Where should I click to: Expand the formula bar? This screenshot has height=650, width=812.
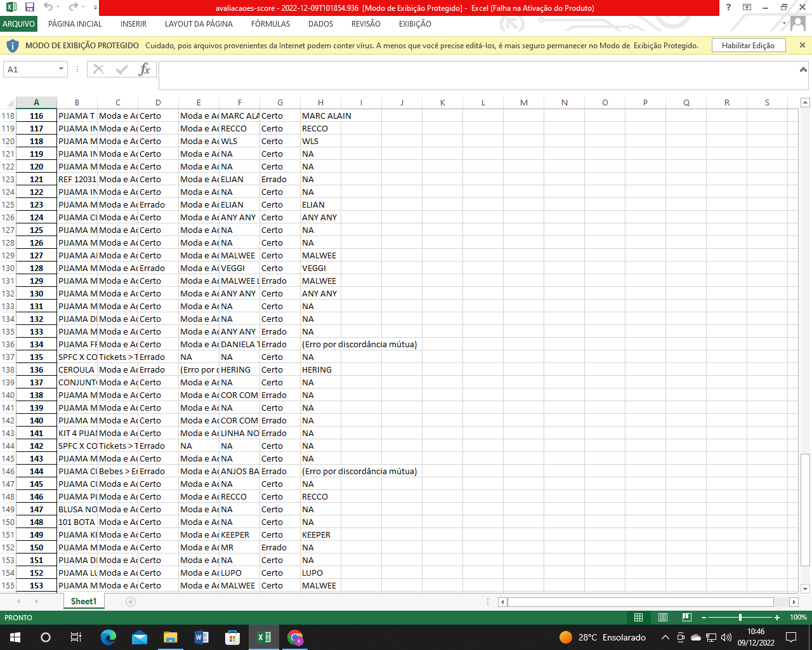[803, 70]
